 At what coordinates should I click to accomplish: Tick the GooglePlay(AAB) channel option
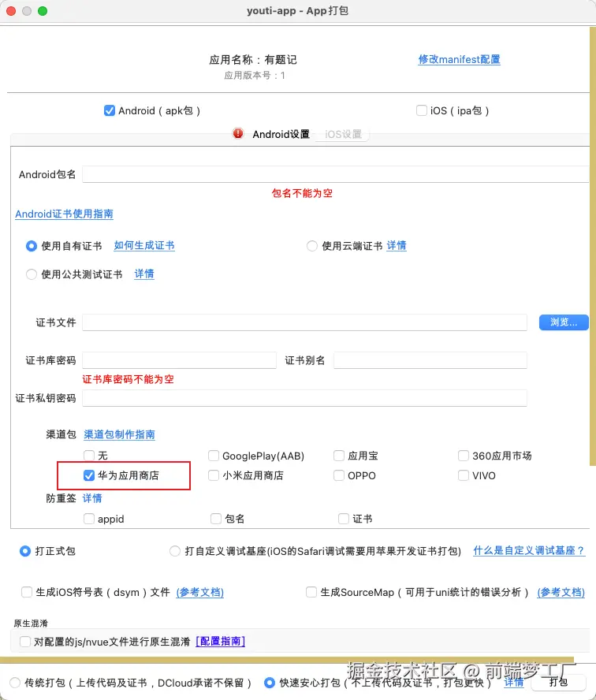(214, 456)
